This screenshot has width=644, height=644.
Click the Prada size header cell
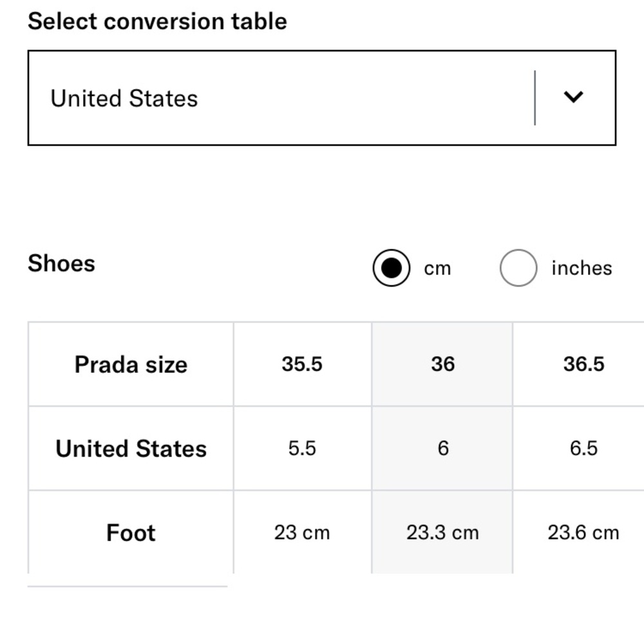[x=131, y=365]
